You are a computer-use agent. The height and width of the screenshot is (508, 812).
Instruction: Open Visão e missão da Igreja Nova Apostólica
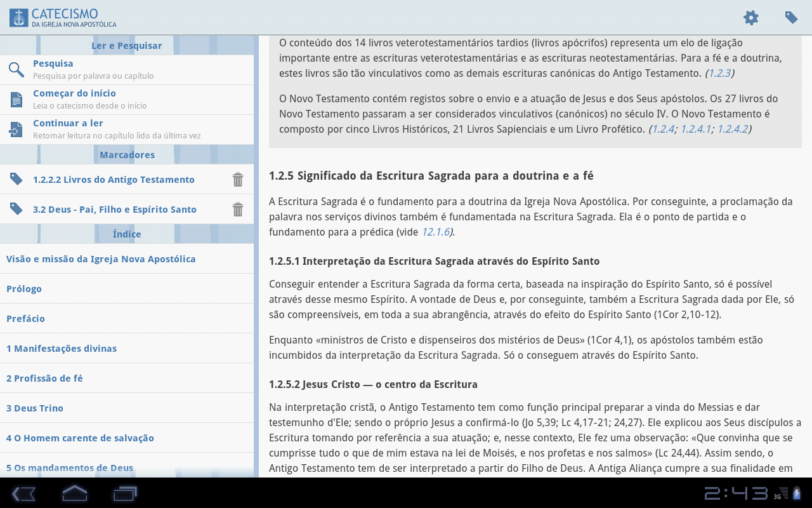click(127, 259)
